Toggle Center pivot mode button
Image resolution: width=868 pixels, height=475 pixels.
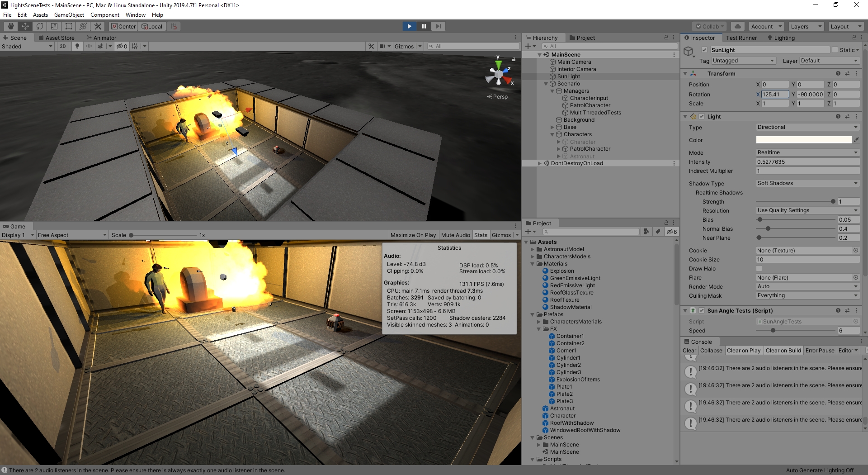(x=123, y=26)
